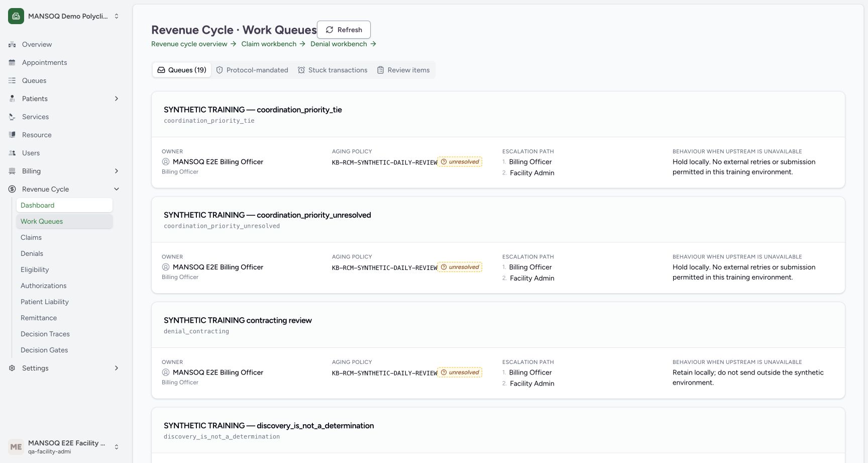The height and width of the screenshot is (463, 868).
Task: Click the Billing sidebar icon
Action: tap(12, 171)
